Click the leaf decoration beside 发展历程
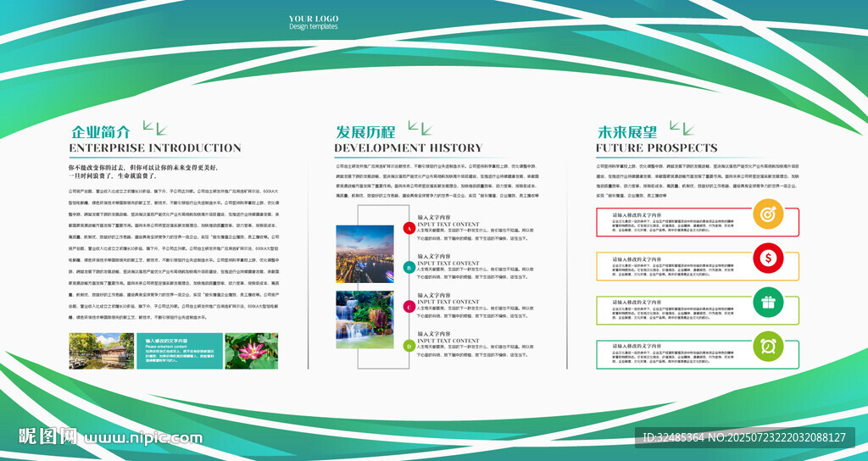 coord(420,128)
